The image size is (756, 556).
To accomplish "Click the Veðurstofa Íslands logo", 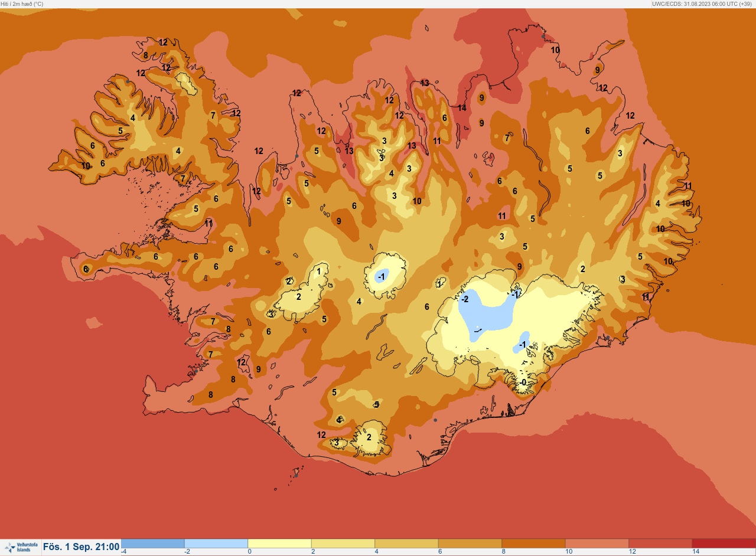I will (x=21, y=547).
